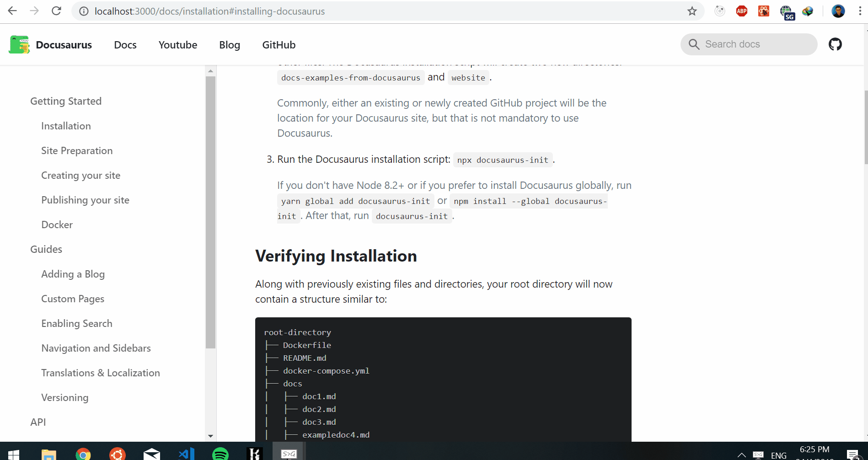
Task: Open the Enabling Search sidebar link
Action: point(77,323)
